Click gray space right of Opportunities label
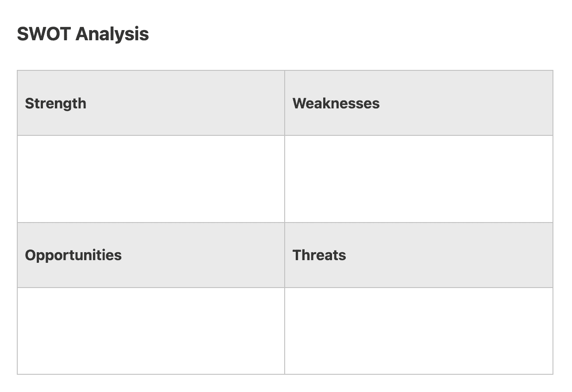Screen dimensions: 572x392 coord(204,255)
